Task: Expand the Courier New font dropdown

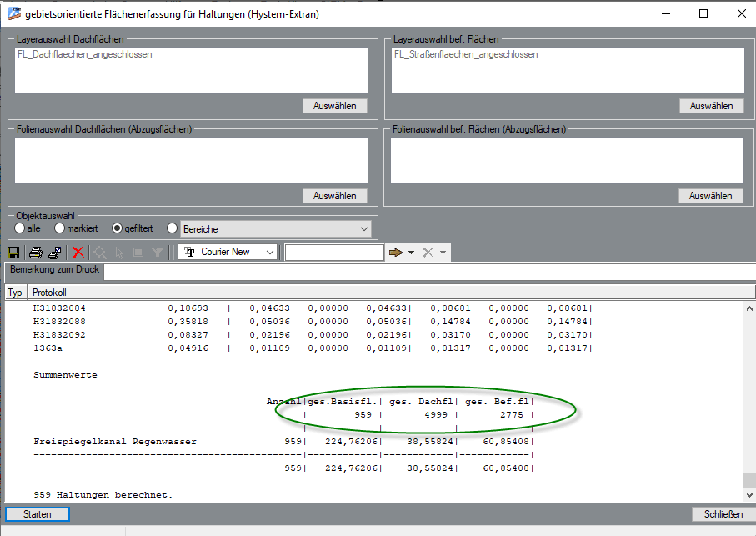Action: (x=269, y=253)
